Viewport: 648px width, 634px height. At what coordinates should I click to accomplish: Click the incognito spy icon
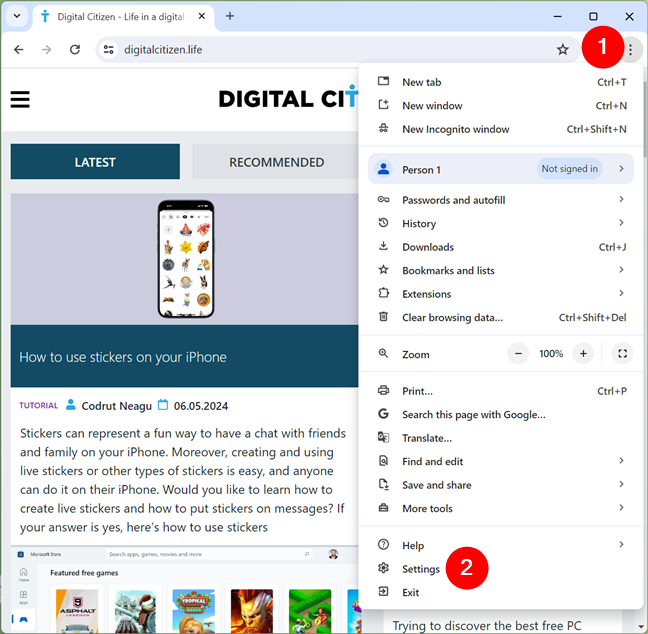click(384, 128)
